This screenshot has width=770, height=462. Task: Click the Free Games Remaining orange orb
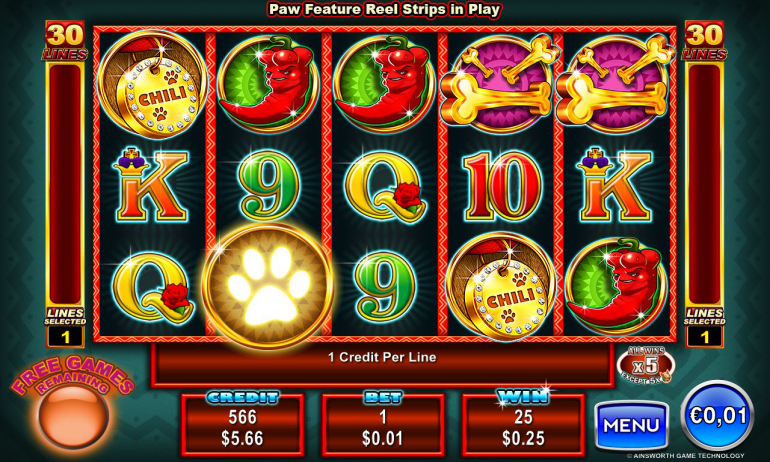[x=73, y=416]
